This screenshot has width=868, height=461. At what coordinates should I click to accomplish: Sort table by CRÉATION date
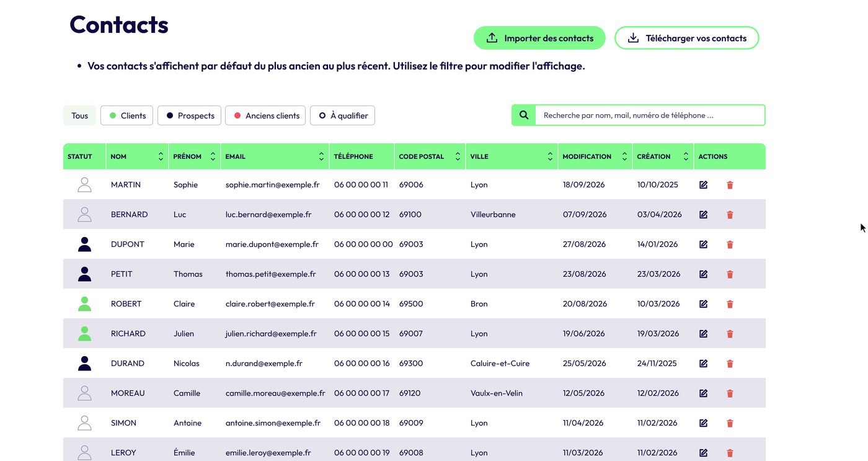click(x=686, y=156)
